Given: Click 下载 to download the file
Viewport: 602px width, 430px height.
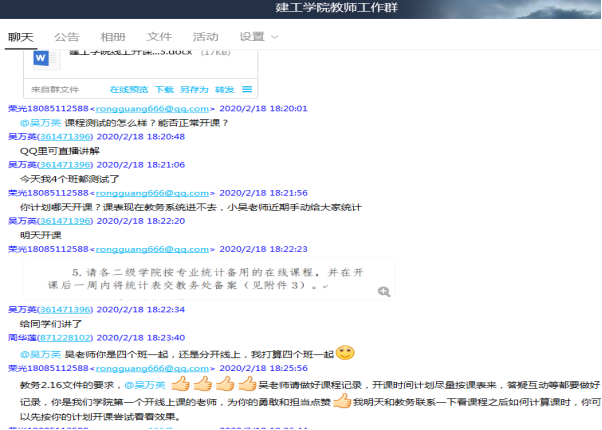Looking at the screenshot, I should click(164, 89).
